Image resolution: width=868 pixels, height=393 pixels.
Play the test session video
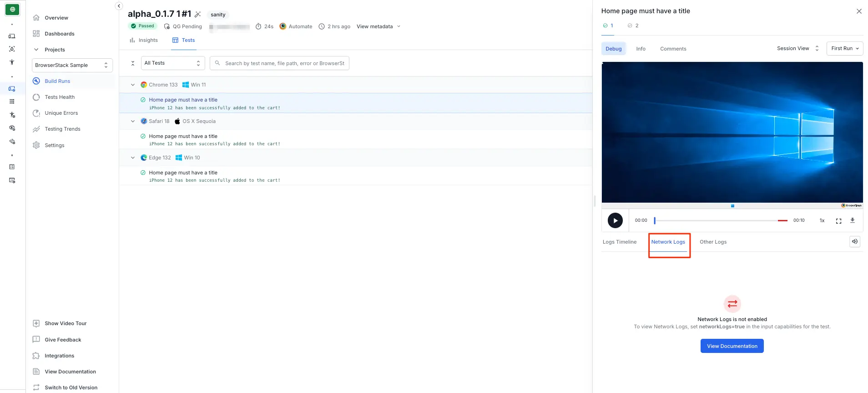tap(615, 220)
